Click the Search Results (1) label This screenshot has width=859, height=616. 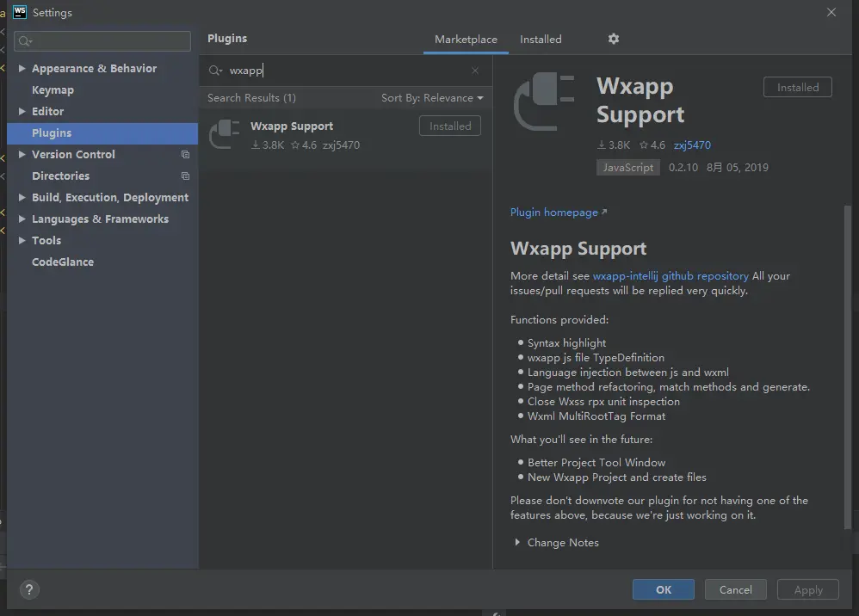251,98
